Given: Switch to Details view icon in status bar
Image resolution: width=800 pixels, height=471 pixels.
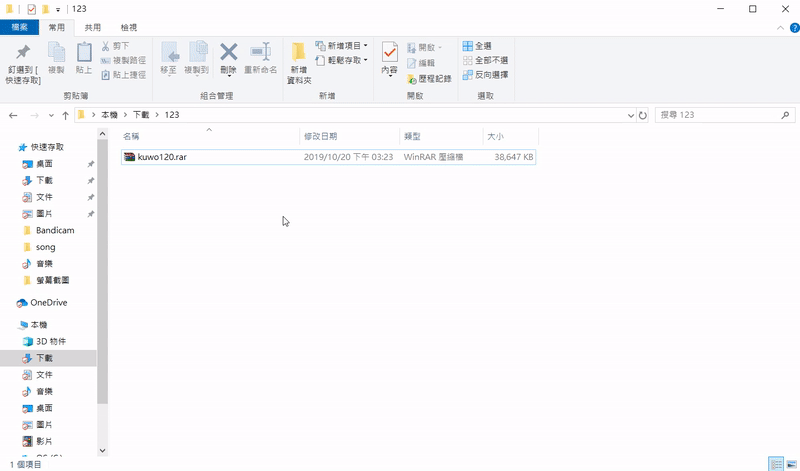Looking at the screenshot, I should point(776,464).
